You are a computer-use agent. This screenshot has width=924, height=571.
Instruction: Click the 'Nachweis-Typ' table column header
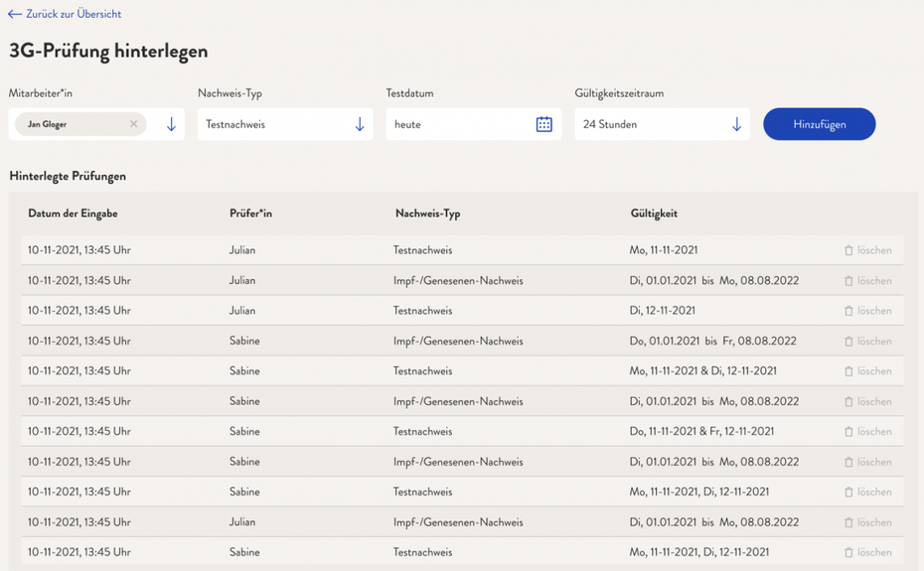coord(428,214)
